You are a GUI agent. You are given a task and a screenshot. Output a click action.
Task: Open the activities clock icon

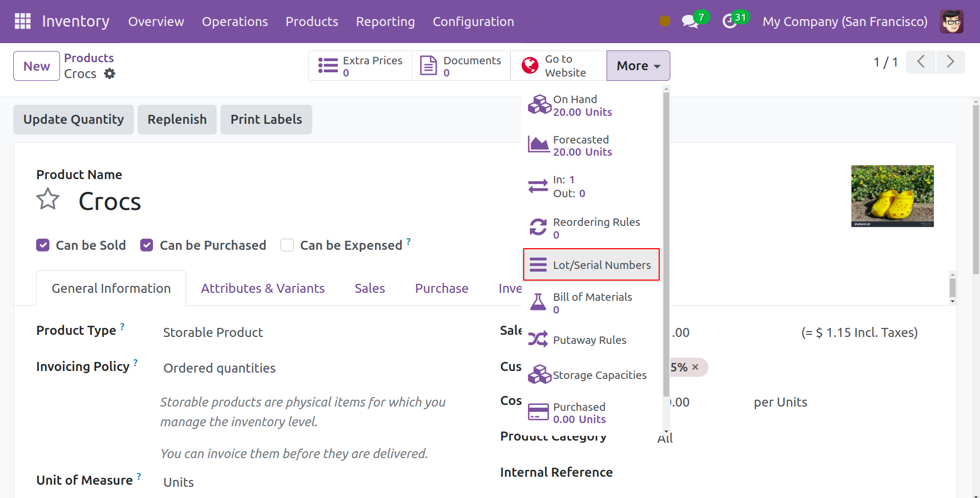(729, 22)
